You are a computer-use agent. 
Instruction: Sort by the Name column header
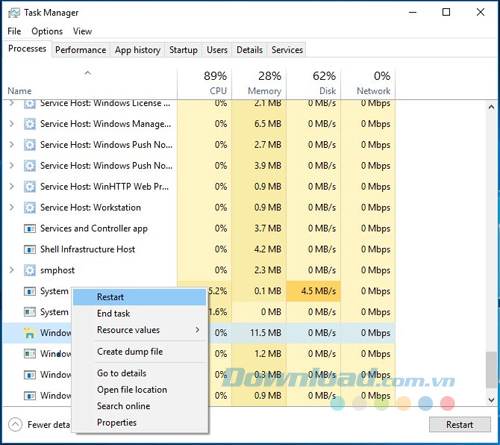pos(90,83)
